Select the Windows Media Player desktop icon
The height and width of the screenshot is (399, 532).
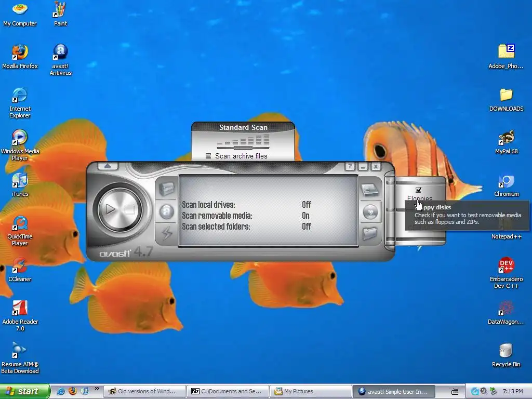(20, 145)
